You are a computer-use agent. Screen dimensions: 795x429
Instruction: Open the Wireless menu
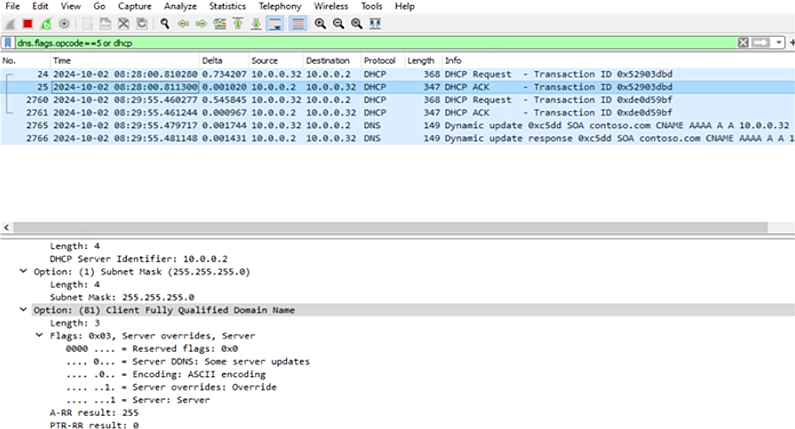331,6
